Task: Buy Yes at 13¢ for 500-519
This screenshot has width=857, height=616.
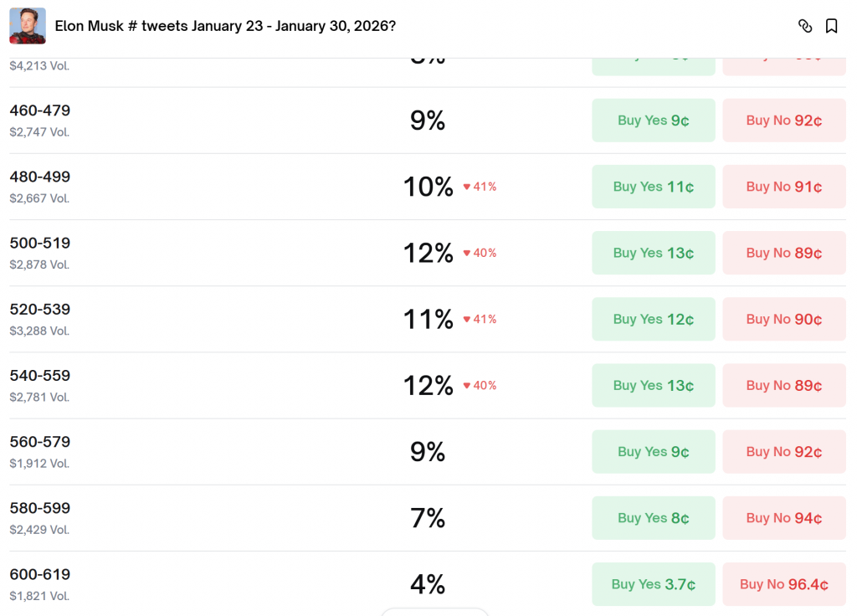Action: (x=654, y=253)
